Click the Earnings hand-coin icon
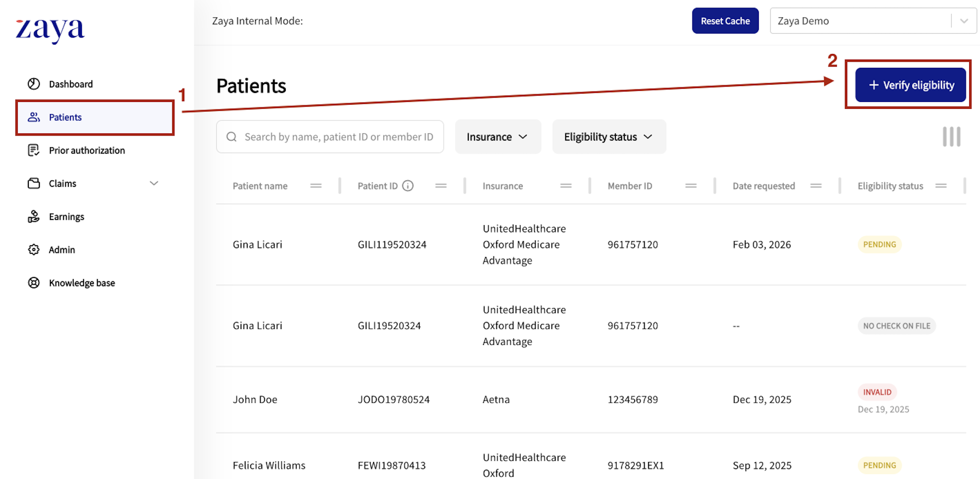980x479 pixels. click(34, 216)
